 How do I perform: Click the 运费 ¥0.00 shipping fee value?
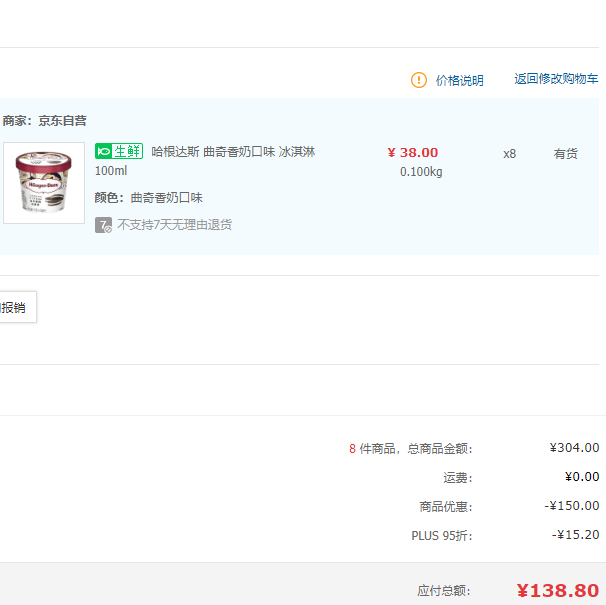coord(580,477)
